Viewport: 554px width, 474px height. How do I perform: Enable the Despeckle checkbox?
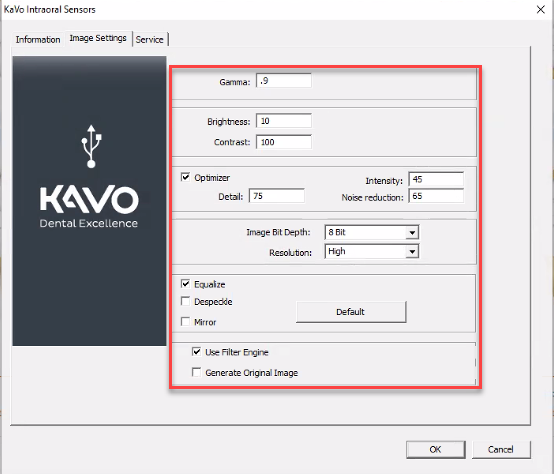185,301
